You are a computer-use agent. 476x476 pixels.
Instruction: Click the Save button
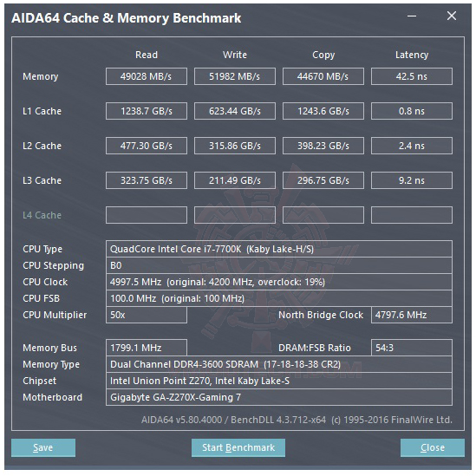43,447
